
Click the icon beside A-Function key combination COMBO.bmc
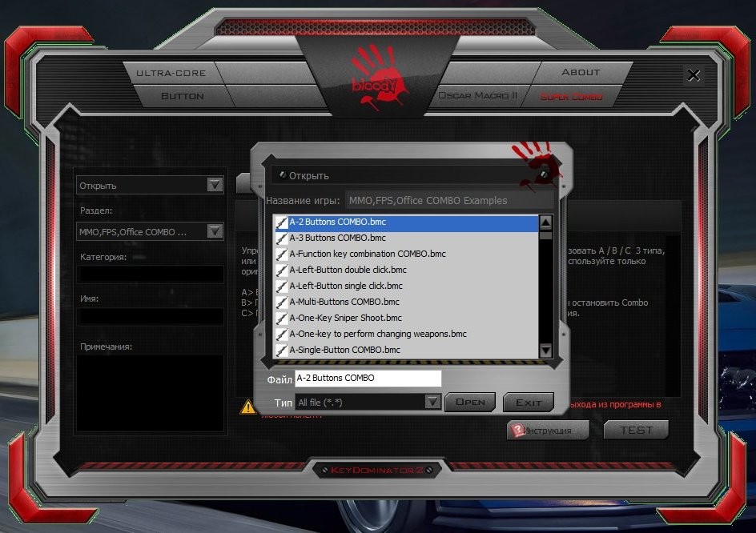pos(281,254)
